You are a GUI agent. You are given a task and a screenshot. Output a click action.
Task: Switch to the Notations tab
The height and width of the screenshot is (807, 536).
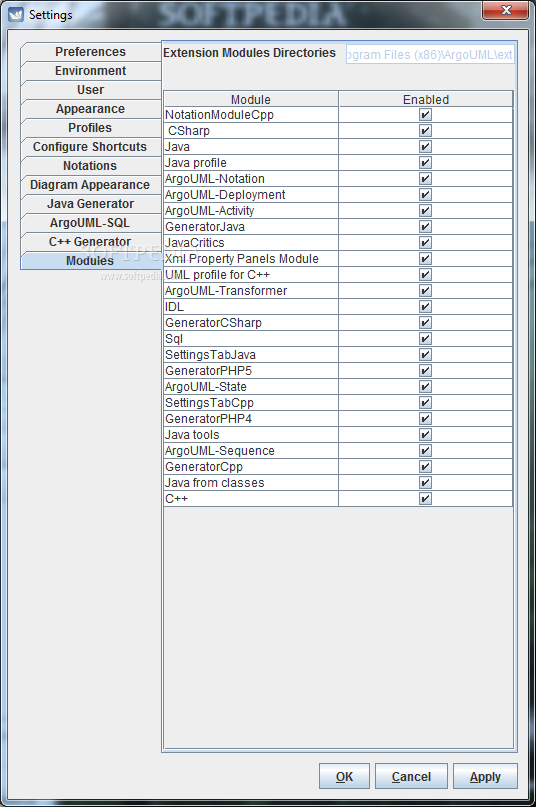(91, 166)
